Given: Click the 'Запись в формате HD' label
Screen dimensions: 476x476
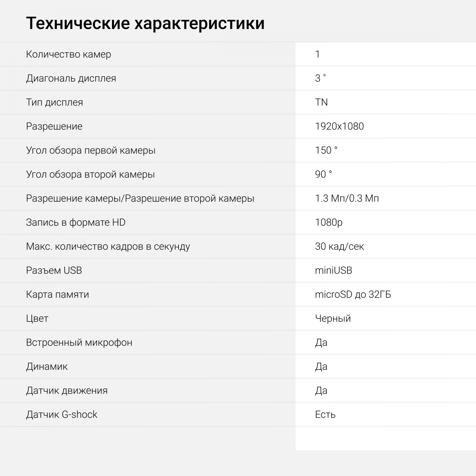Looking at the screenshot, I should [76, 223].
